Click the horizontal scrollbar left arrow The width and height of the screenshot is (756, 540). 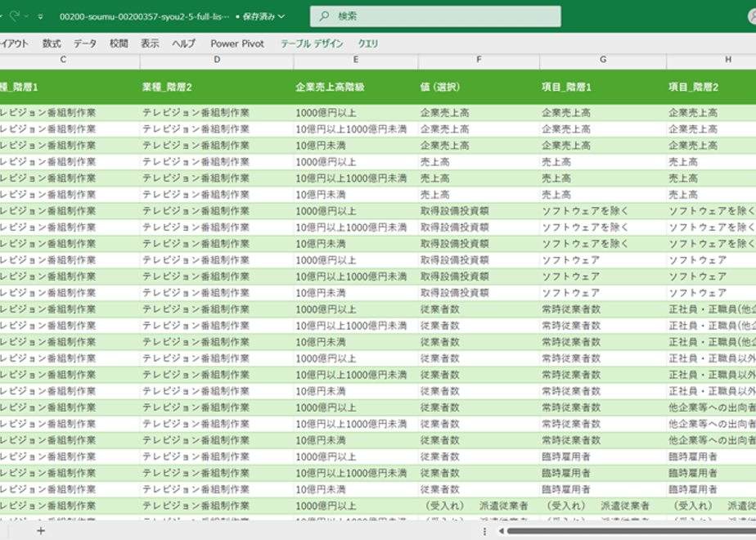(x=501, y=531)
